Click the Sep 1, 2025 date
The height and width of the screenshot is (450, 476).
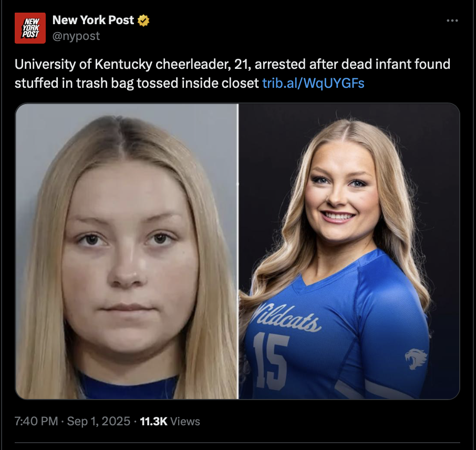[x=98, y=421]
